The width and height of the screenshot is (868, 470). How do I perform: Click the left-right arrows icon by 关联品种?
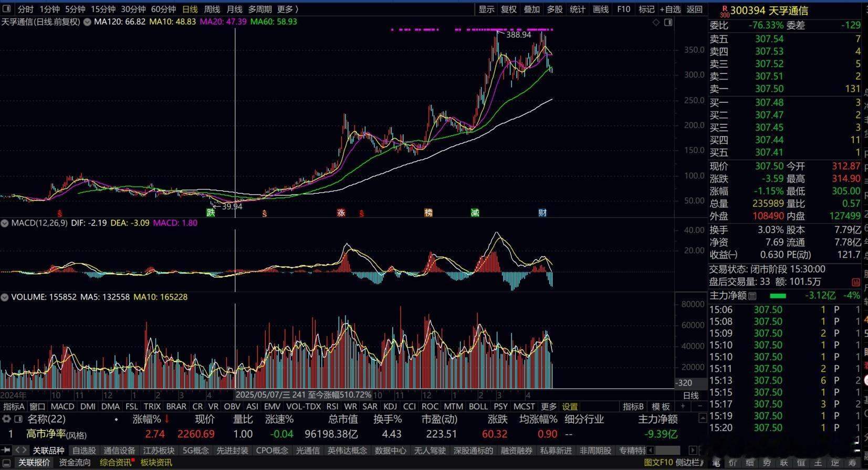[21, 451]
